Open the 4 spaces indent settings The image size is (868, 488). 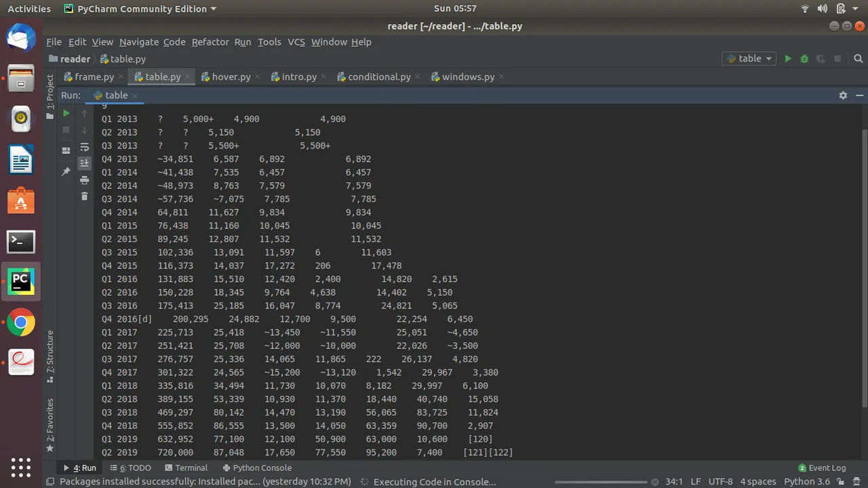pos(758,482)
